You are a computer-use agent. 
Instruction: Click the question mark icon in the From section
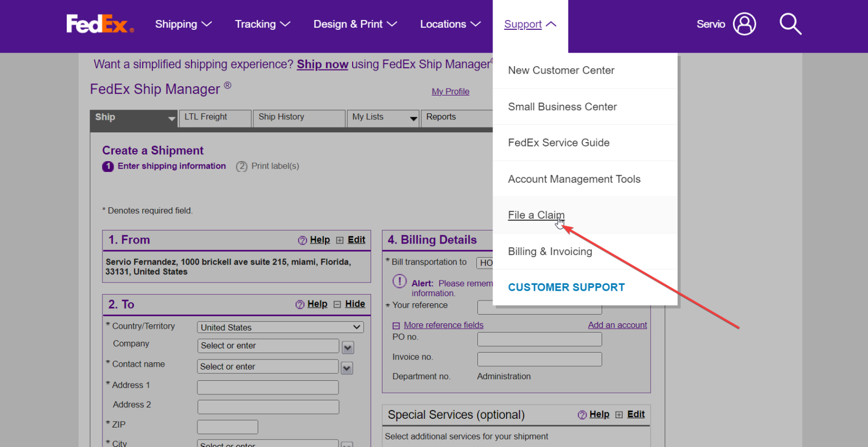(x=302, y=240)
